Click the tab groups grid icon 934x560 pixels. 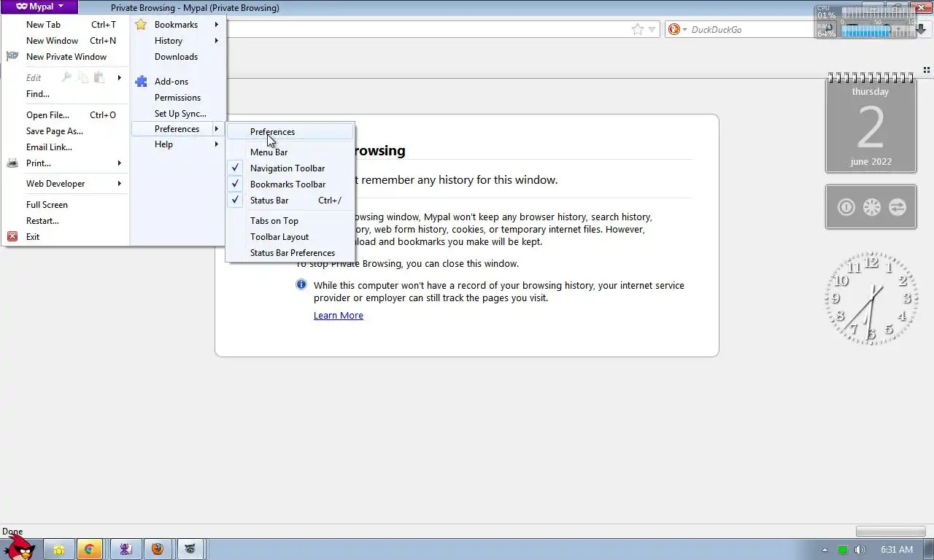(926, 71)
